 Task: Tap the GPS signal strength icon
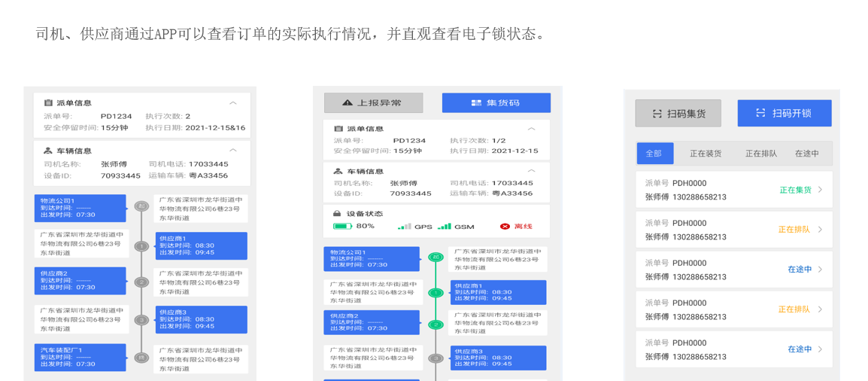tap(405, 226)
